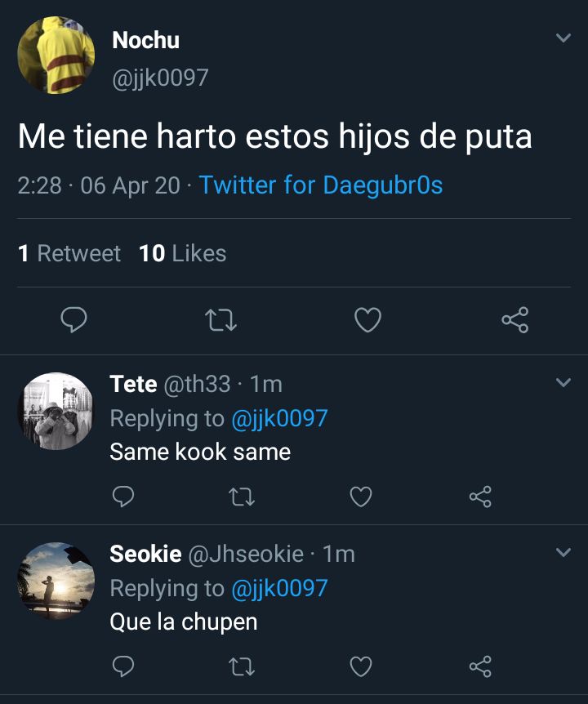View the 10 Likes list
Viewport: 588px width, 704px height.
(x=182, y=253)
